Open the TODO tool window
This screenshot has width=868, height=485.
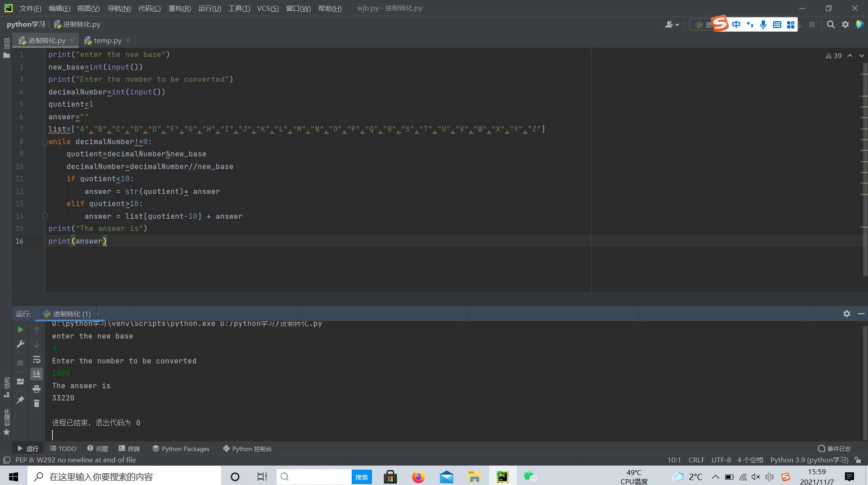click(63, 449)
